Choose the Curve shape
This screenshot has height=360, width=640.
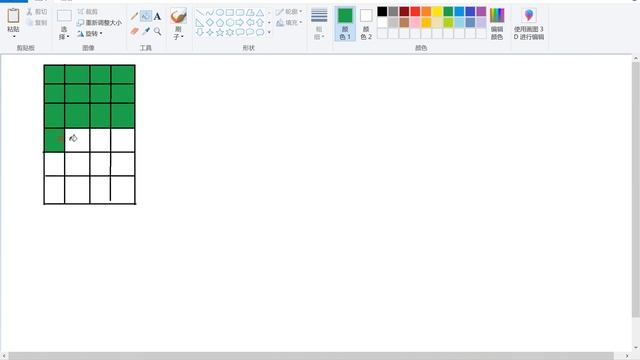click(210, 13)
